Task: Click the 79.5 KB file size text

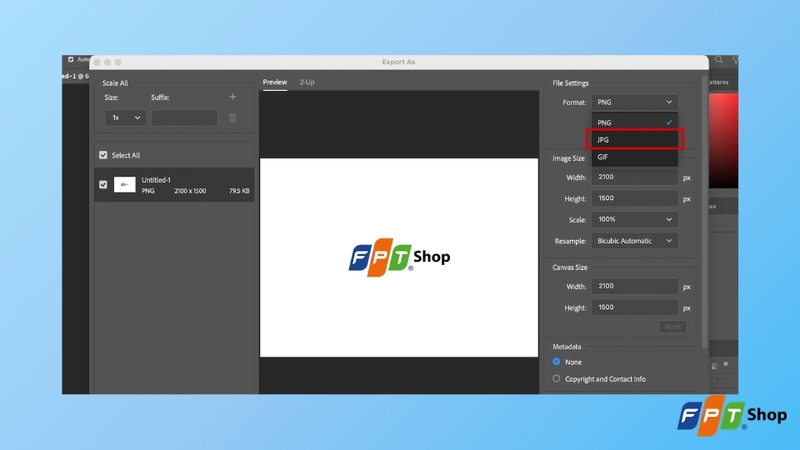Action: (239, 191)
